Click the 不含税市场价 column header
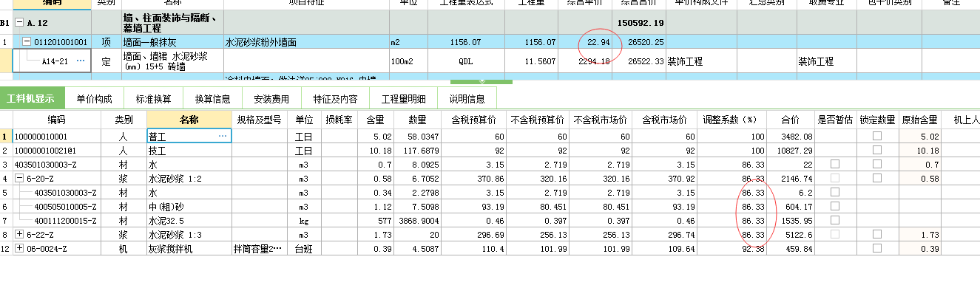 point(601,120)
